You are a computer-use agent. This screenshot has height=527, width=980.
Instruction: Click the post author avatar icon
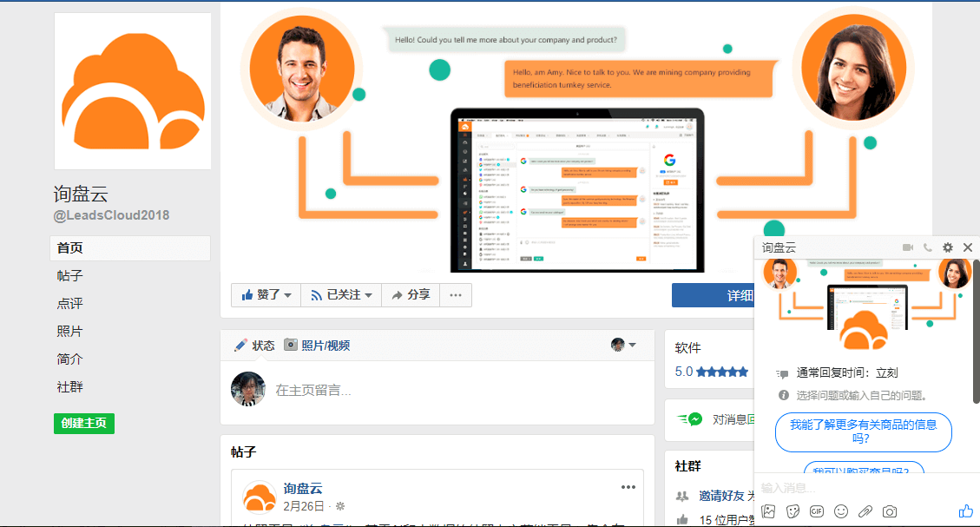[260, 497]
